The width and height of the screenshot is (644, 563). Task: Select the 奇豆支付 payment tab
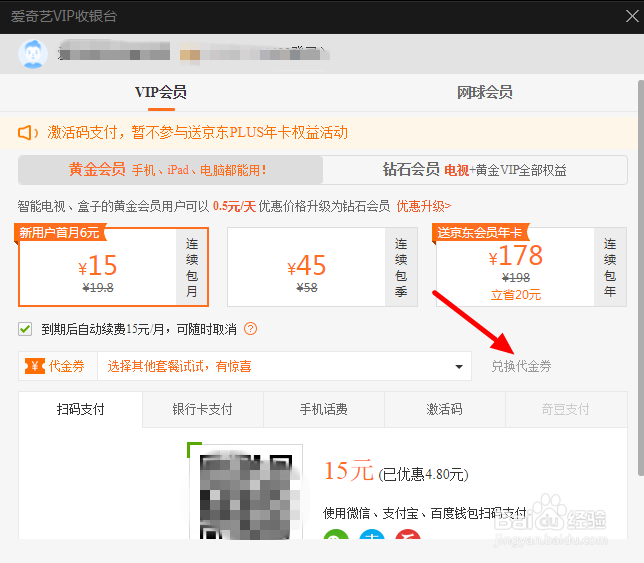coord(566,409)
